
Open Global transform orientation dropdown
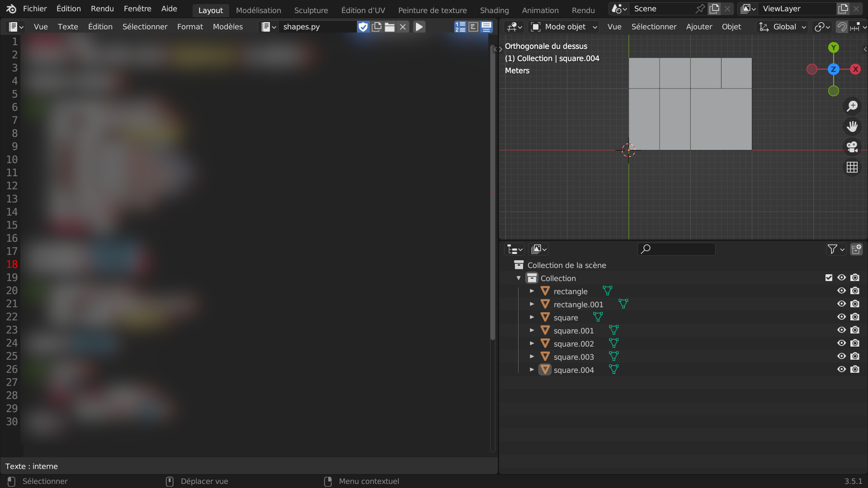coord(783,27)
